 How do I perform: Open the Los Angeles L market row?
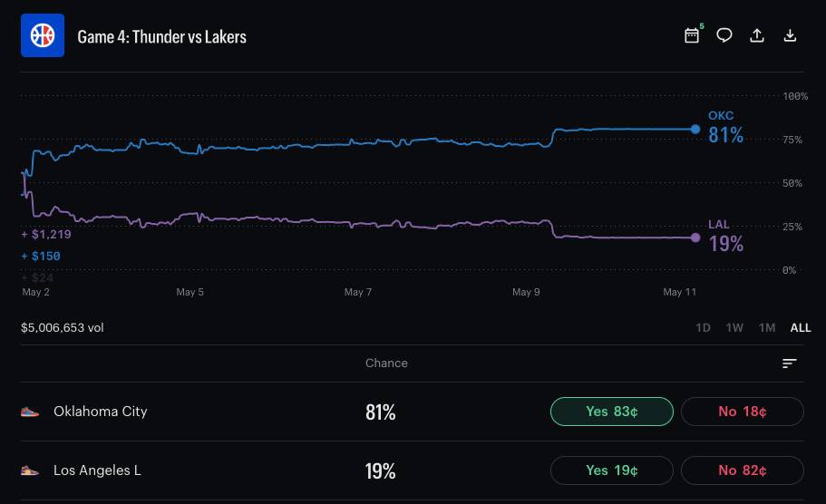point(413,470)
